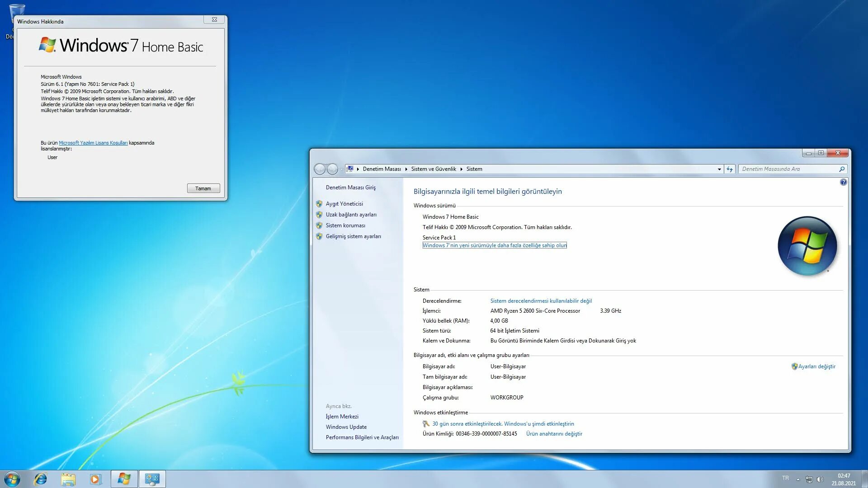Click the network tray icon
The width and height of the screenshot is (868, 488).
click(809, 479)
